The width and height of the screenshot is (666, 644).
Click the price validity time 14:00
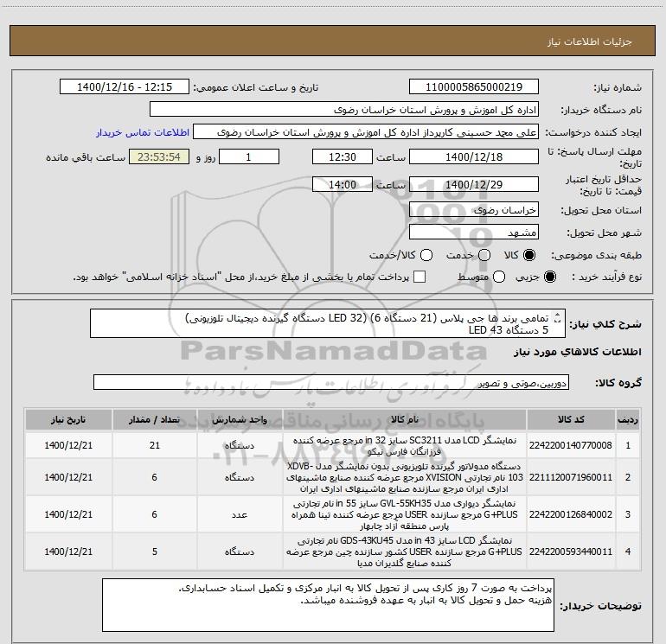[x=343, y=184]
